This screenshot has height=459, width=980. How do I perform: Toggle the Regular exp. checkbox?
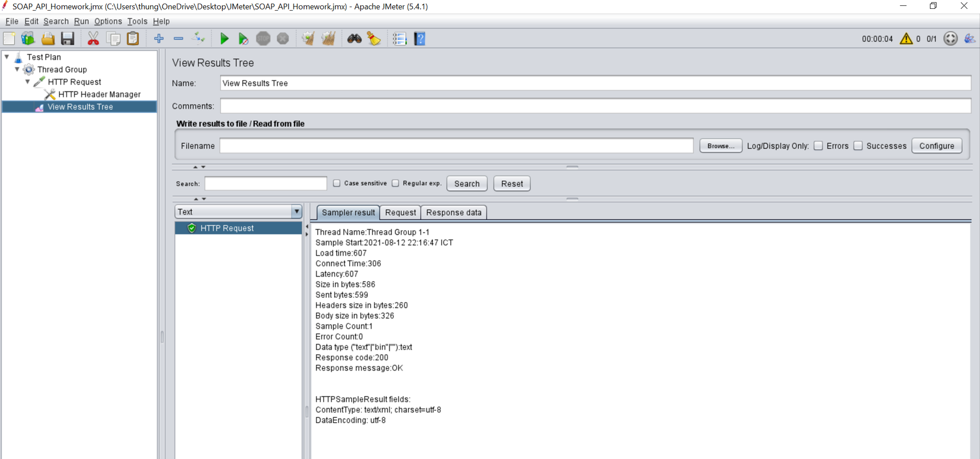(396, 183)
